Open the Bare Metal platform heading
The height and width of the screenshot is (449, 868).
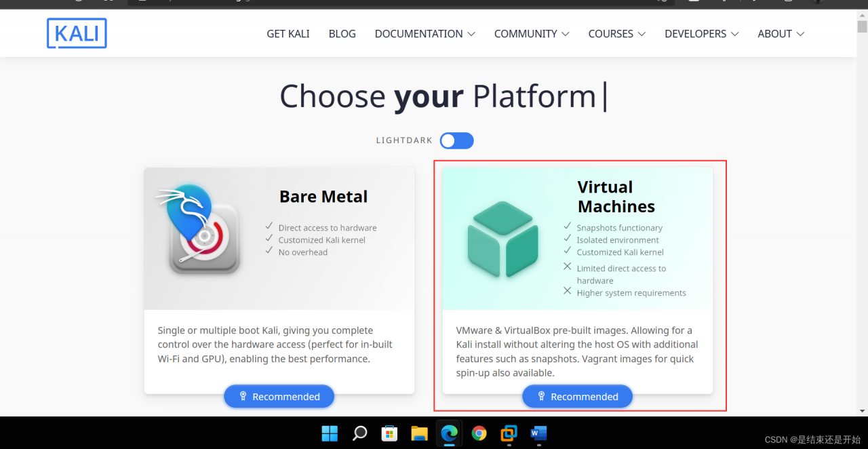click(323, 197)
